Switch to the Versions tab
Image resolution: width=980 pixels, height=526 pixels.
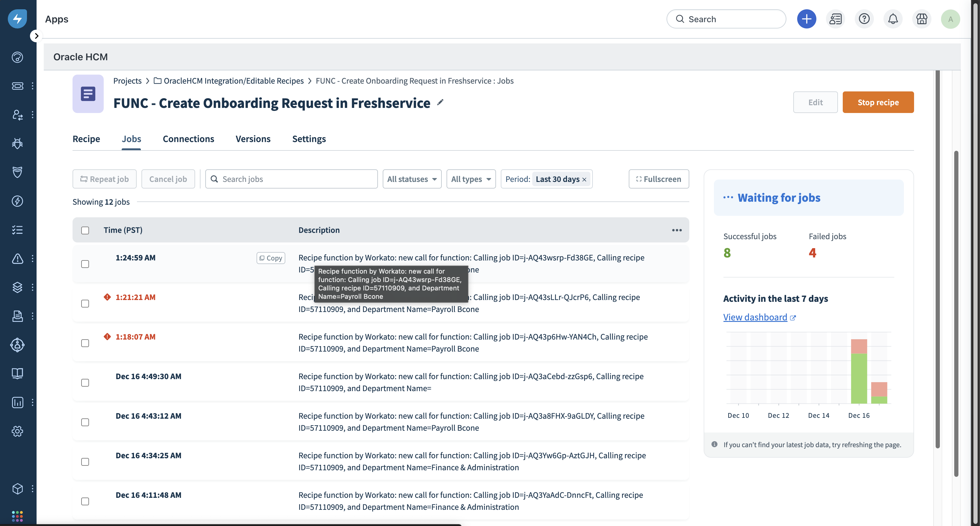click(253, 139)
